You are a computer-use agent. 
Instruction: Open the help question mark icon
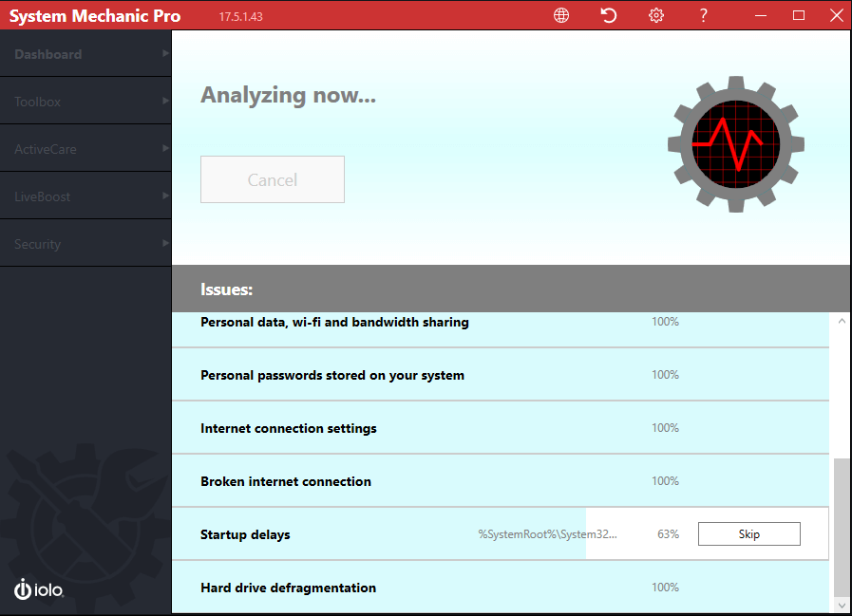coord(703,15)
